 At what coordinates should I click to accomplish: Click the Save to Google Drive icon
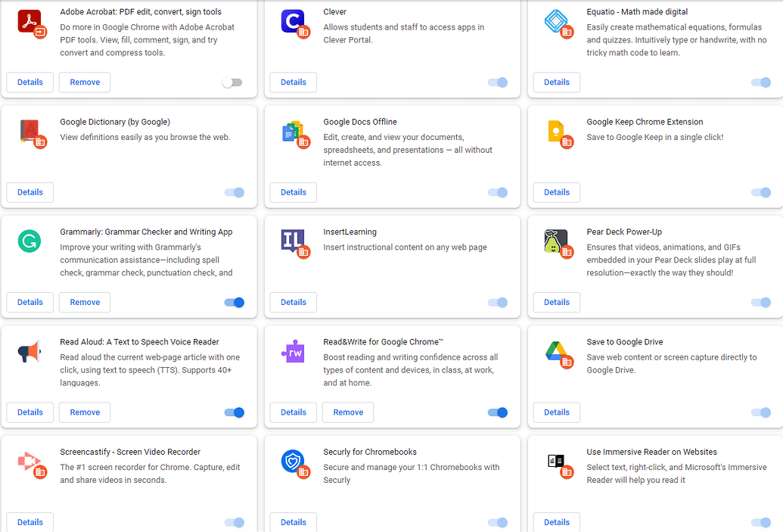click(x=558, y=352)
